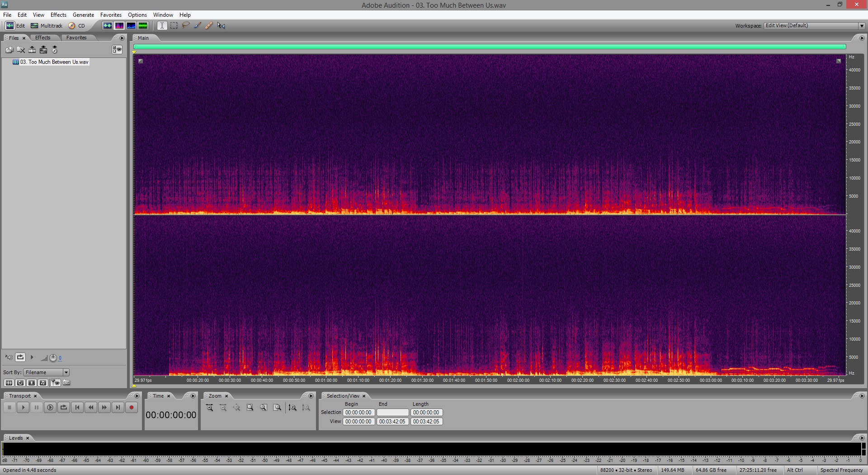Switch to Multitrack view
Image resolution: width=868 pixels, height=475 pixels.
(x=47, y=26)
